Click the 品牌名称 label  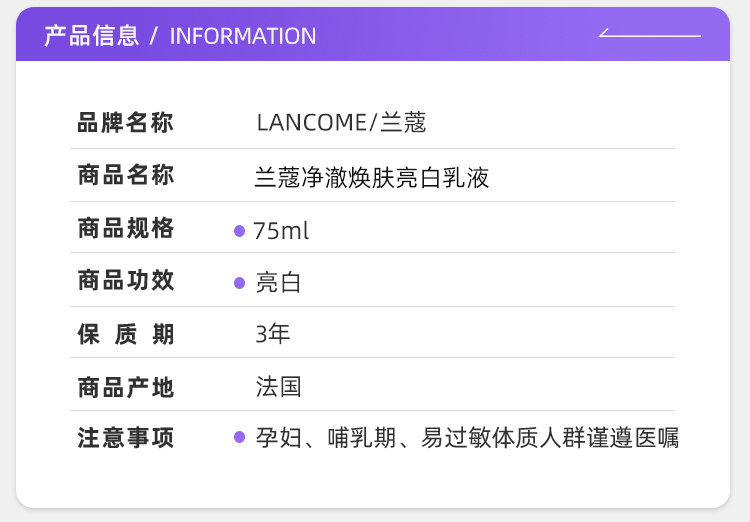[x=125, y=122]
